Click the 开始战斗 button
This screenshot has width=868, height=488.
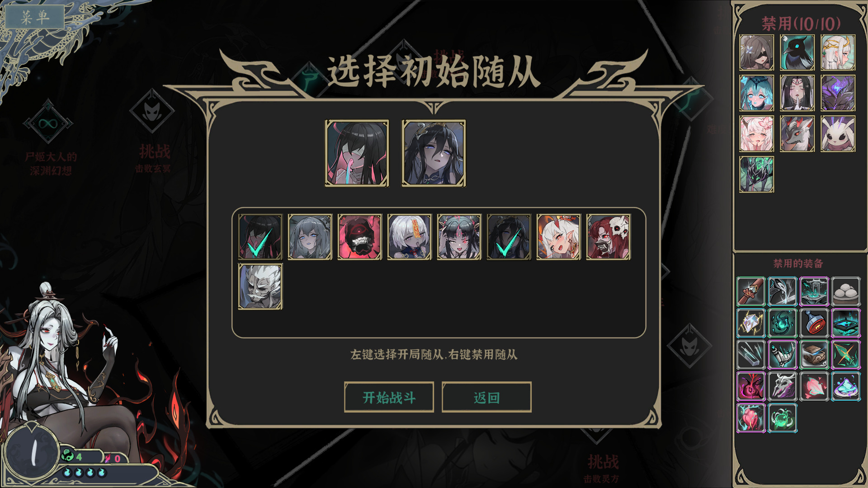389,397
